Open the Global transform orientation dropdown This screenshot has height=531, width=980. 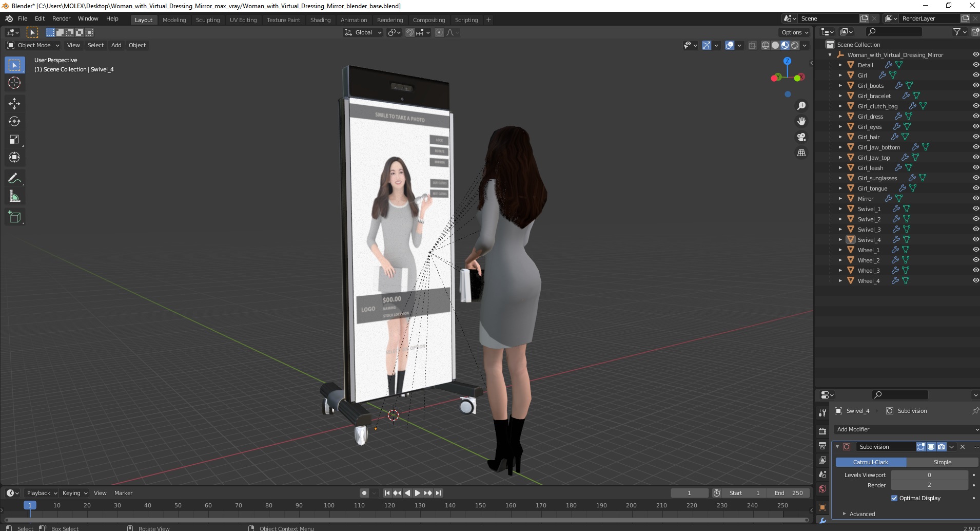pos(363,32)
